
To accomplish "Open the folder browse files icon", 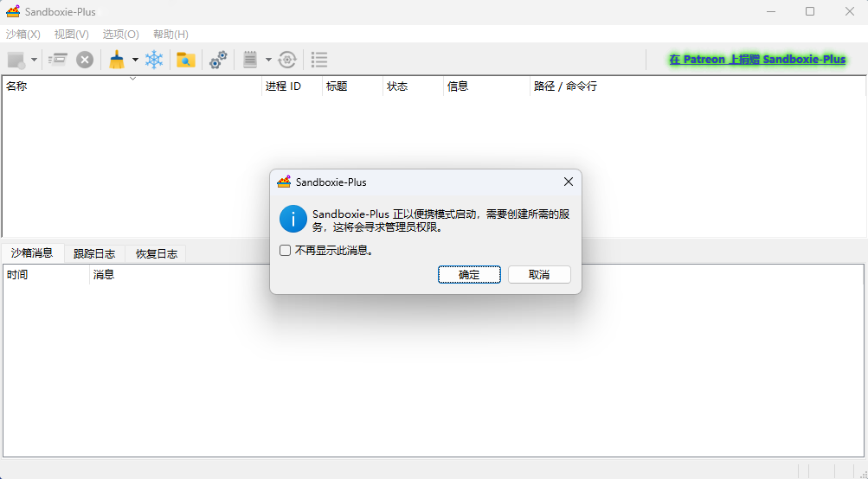I will point(185,60).
